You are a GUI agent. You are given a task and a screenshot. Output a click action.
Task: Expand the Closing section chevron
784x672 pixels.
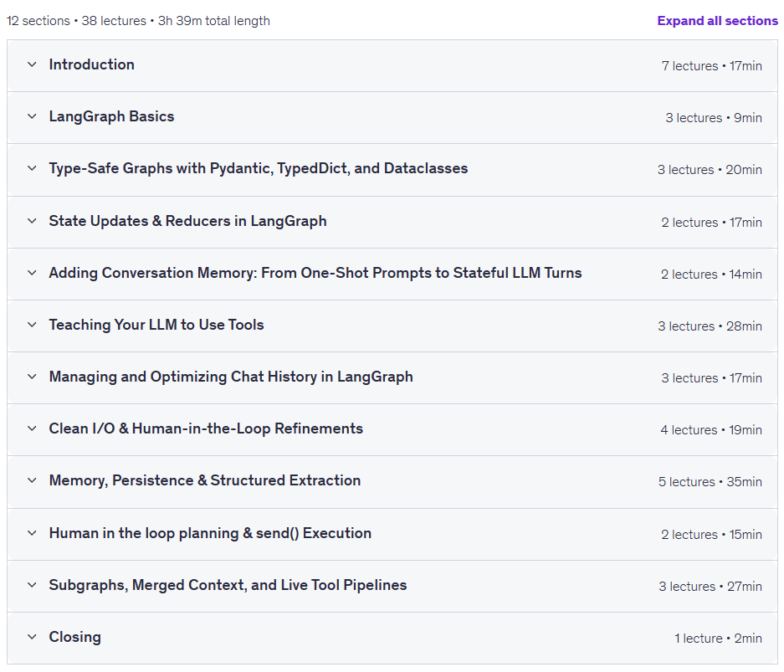click(32, 638)
